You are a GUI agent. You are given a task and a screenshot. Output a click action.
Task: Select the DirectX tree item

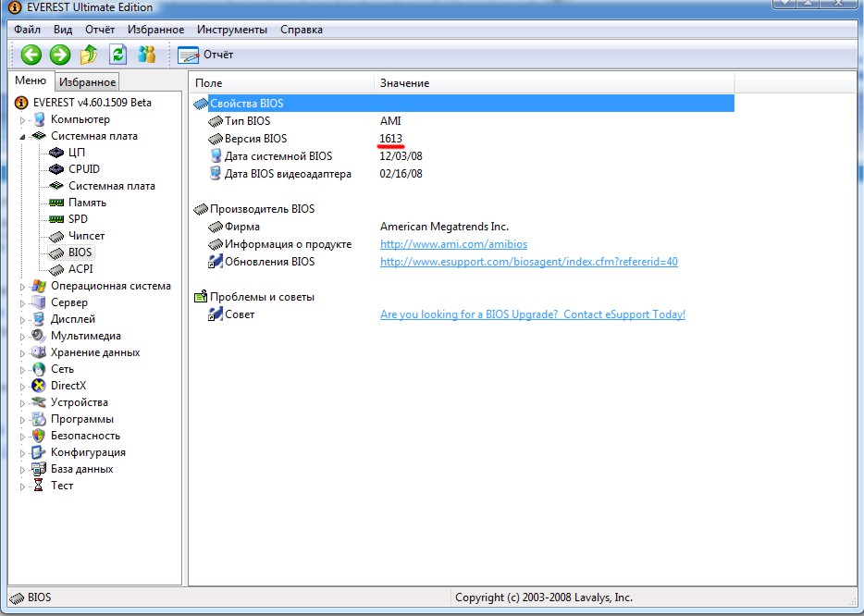click(68, 386)
